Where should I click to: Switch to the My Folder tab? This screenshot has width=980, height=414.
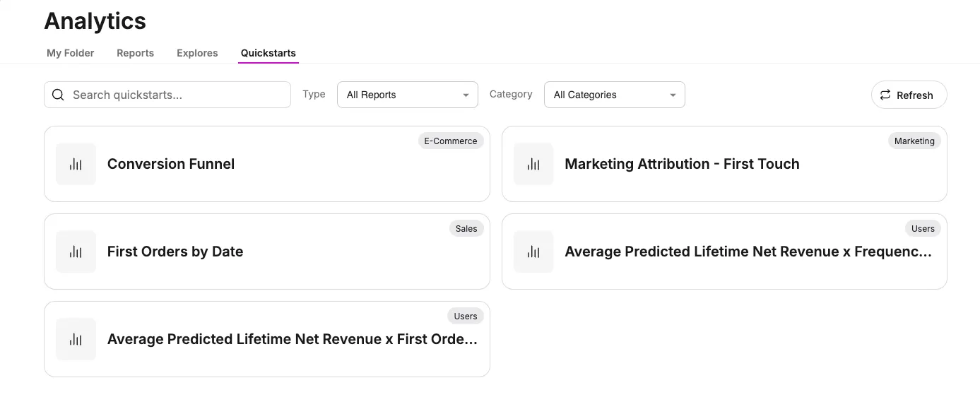click(x=71, y=53)
